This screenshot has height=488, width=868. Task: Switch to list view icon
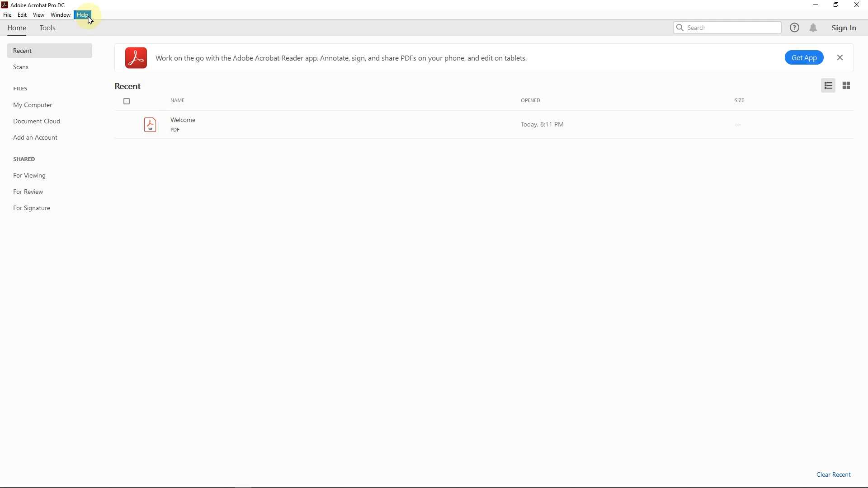[x=828, y=86]
